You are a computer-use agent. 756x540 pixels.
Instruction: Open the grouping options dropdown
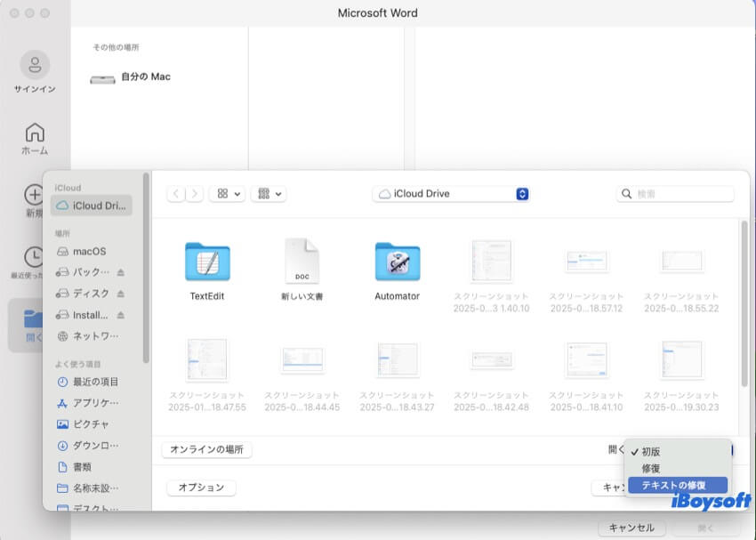(x=269, y=193)
